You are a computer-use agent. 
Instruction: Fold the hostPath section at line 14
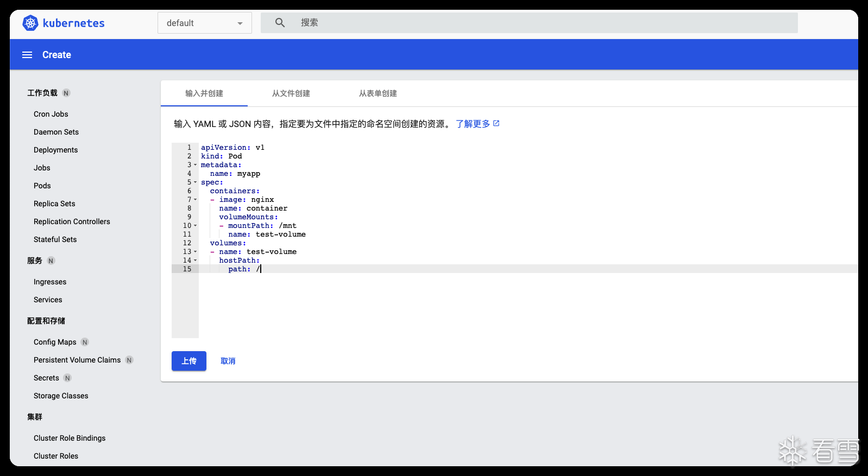click(196, 261)
